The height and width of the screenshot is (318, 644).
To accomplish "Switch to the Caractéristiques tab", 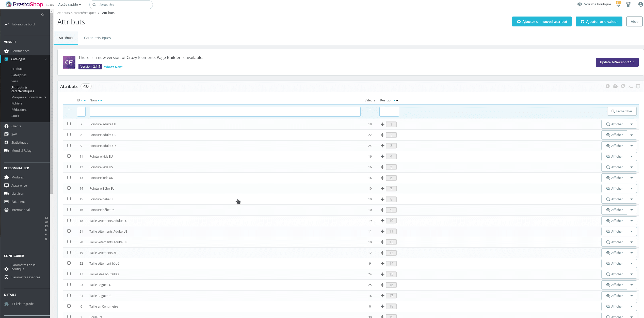I will (x=97, y=38).
